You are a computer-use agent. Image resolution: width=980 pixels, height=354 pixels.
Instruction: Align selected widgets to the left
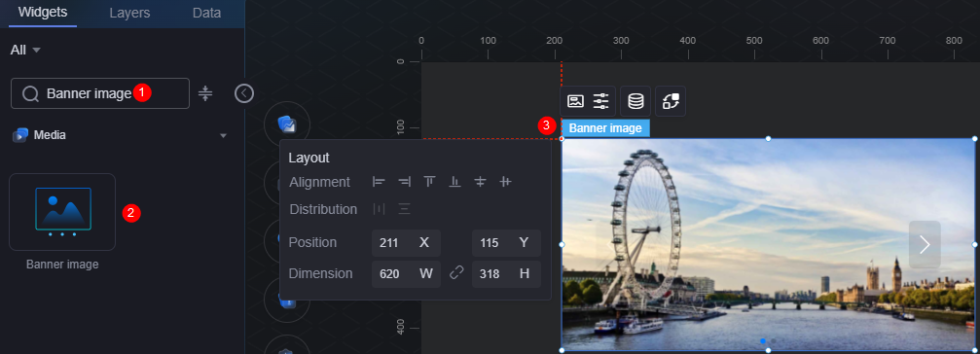379,182
